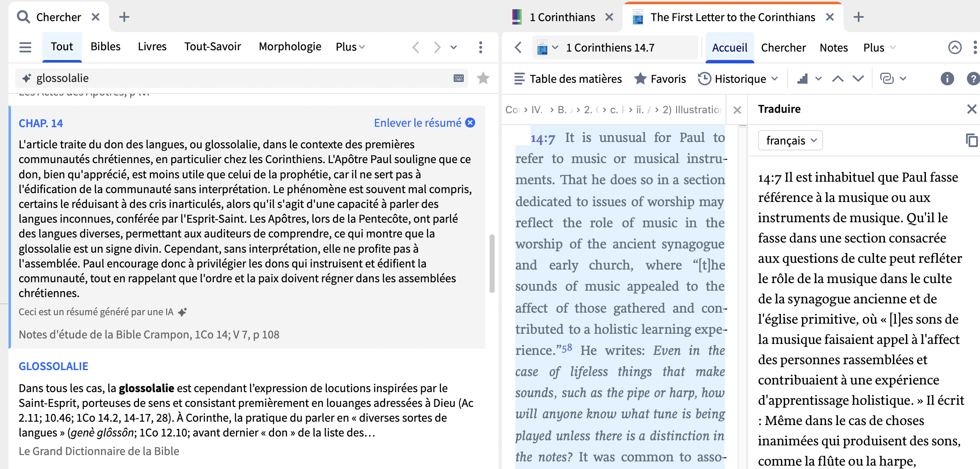Select the Accueil tab

730,47
